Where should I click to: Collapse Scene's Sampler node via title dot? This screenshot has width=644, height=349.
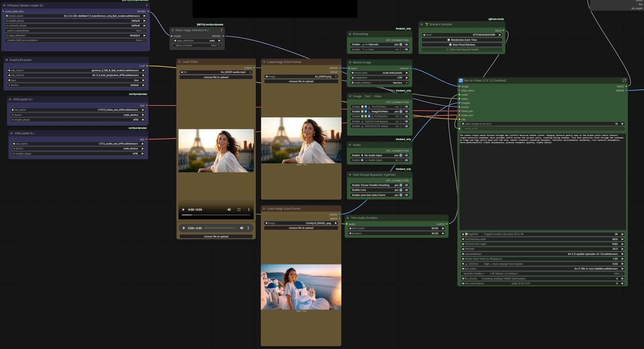coord(422,24)
